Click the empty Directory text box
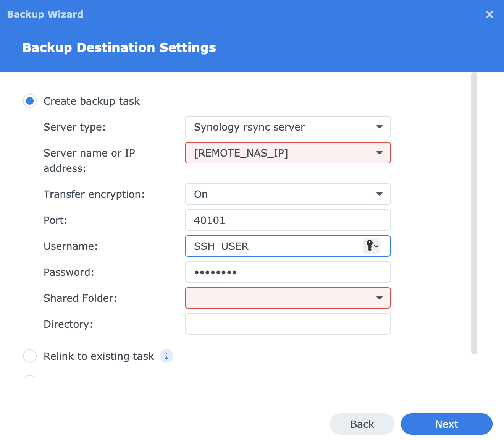The image size is (504, 440). 288,324
